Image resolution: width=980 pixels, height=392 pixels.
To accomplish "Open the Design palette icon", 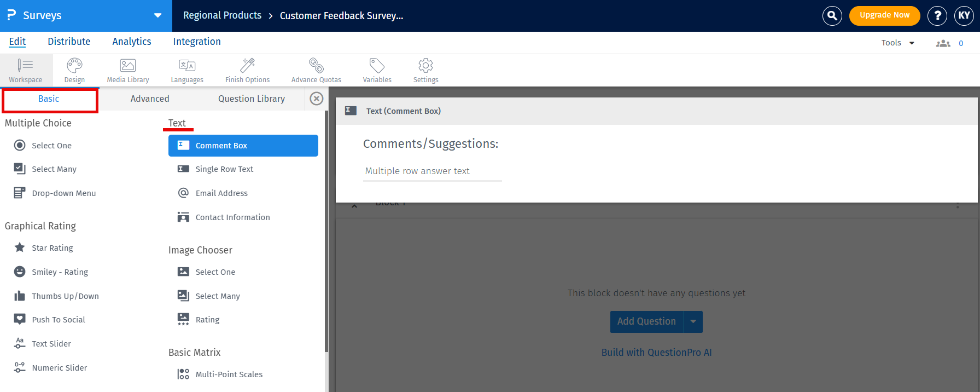I will click(74, 70).
